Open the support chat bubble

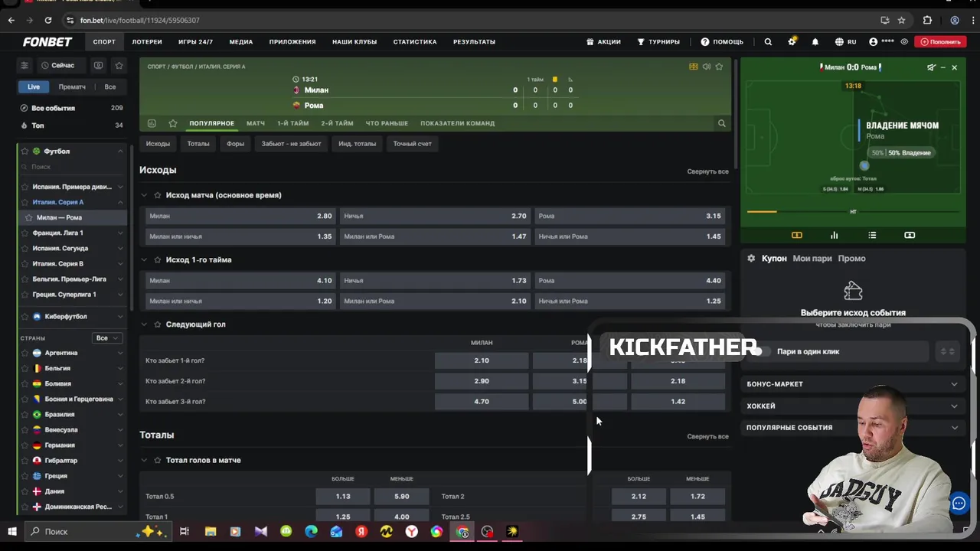click(x=959, y=504)
